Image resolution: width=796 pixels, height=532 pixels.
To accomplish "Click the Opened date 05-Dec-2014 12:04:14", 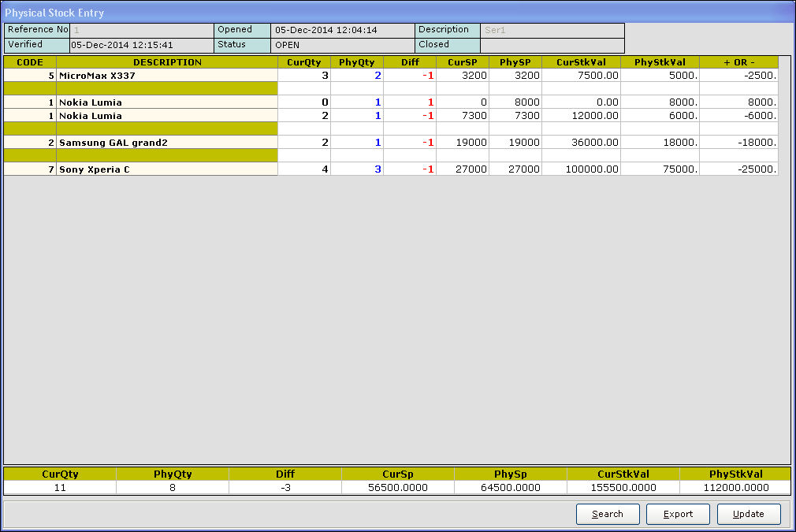I will tap(343, 30).
